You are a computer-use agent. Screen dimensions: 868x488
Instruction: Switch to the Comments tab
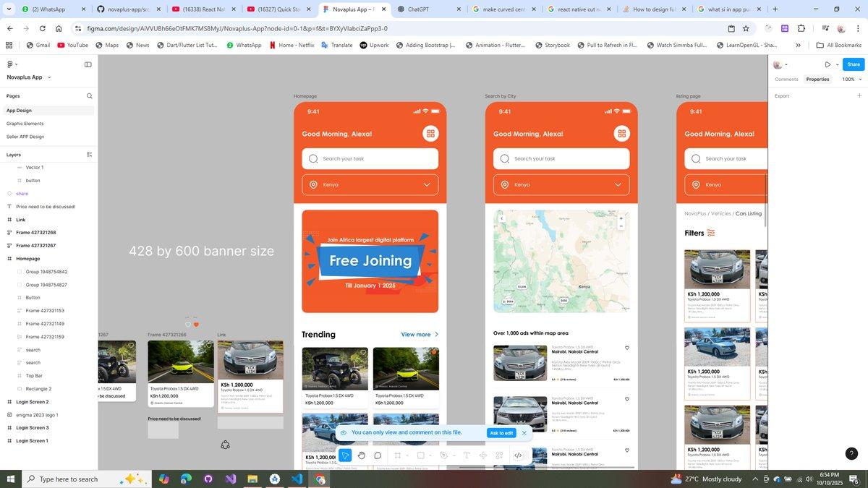(786, 80)
